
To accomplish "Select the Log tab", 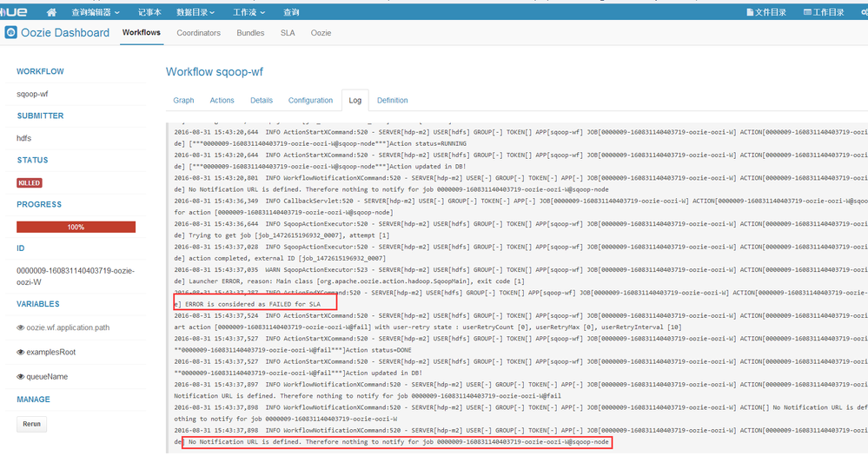I will tap(354, 100).
